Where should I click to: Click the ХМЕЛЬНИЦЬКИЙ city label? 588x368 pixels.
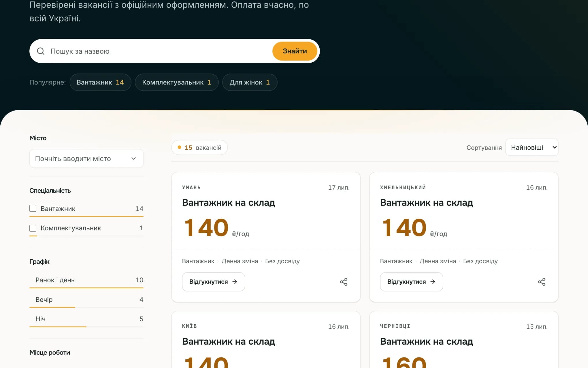(x=403, y=188)
